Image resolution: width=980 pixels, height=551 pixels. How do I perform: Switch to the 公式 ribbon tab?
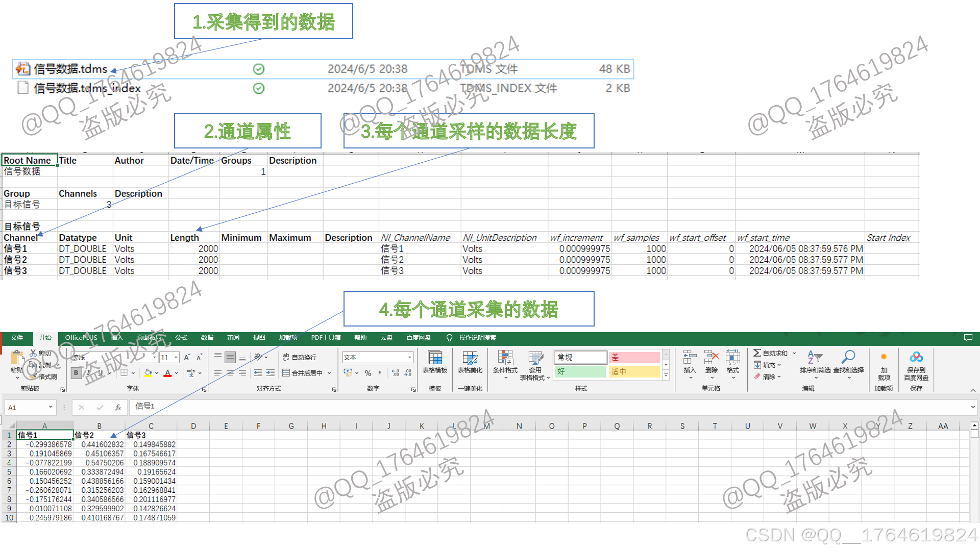(x=181, y=338)
